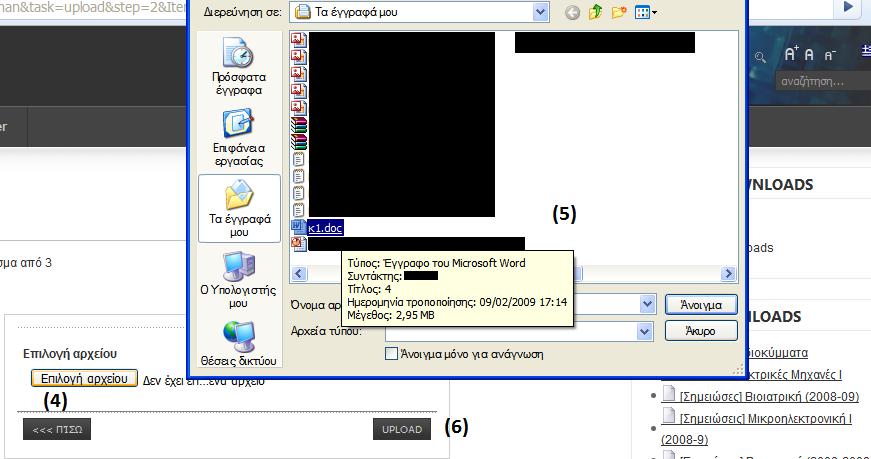The width and height of the screenshot is (871, 459).
Task: Click the Άκυρο (Cancel) button
Action: pyautogui.click(x=701, y=330)
